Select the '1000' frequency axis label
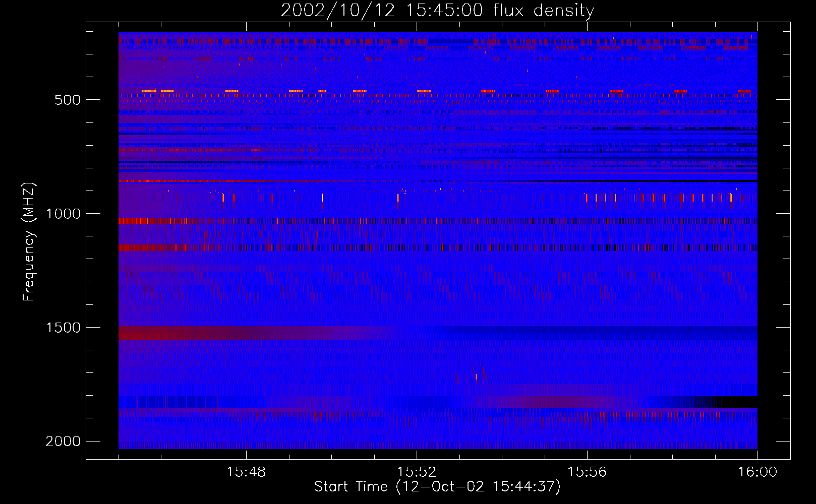 pos(63,214)
